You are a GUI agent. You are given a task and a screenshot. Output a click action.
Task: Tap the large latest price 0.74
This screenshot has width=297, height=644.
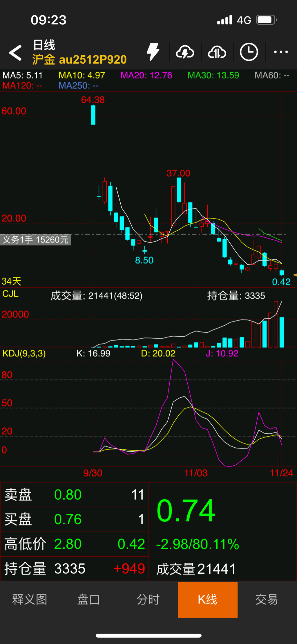click(186, 511)
